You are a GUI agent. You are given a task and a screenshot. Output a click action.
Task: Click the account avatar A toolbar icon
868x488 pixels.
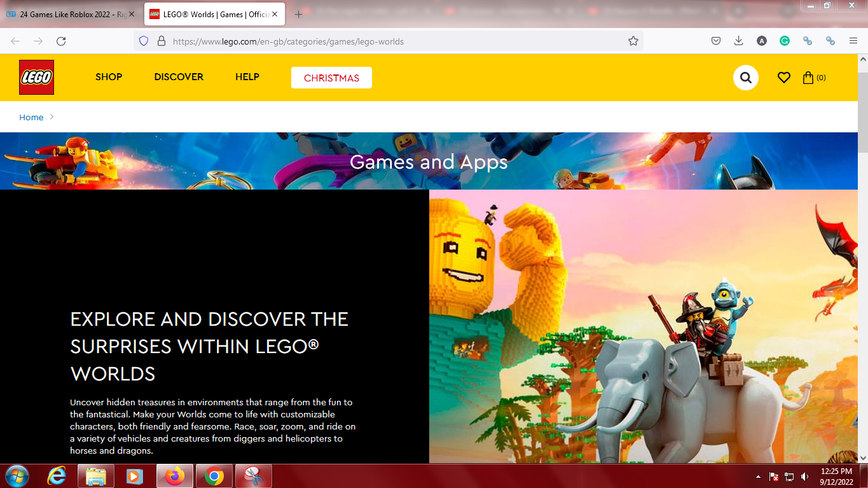pos(762,41)
